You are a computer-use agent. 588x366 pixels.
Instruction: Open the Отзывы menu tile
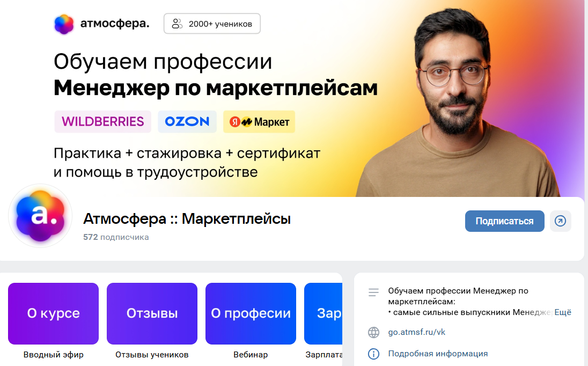(x=152, y=313)
